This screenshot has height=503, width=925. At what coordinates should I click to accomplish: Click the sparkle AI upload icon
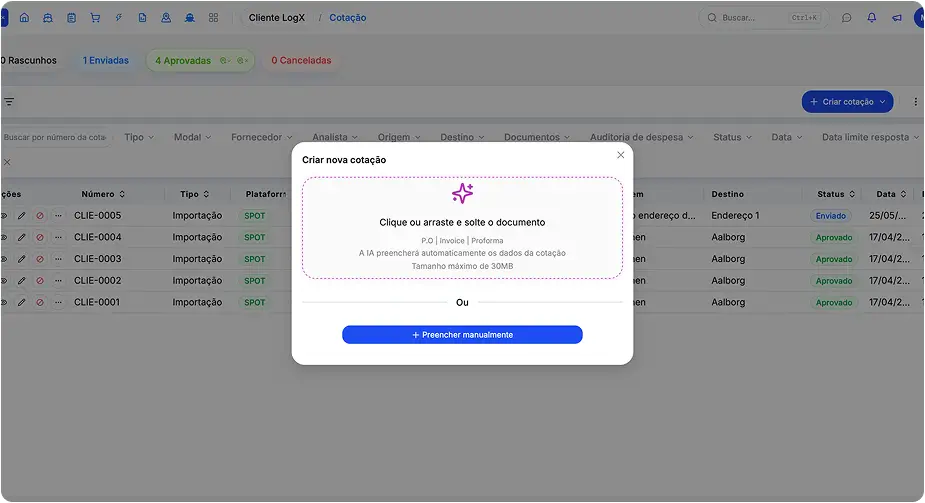pos(462,193)
